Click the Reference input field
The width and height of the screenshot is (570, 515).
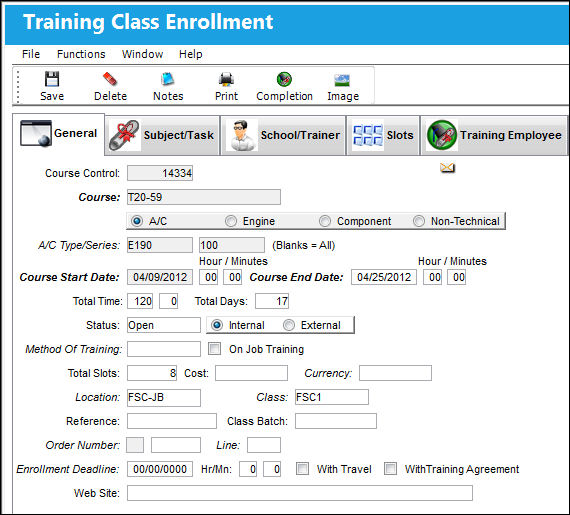click(172, 421)
